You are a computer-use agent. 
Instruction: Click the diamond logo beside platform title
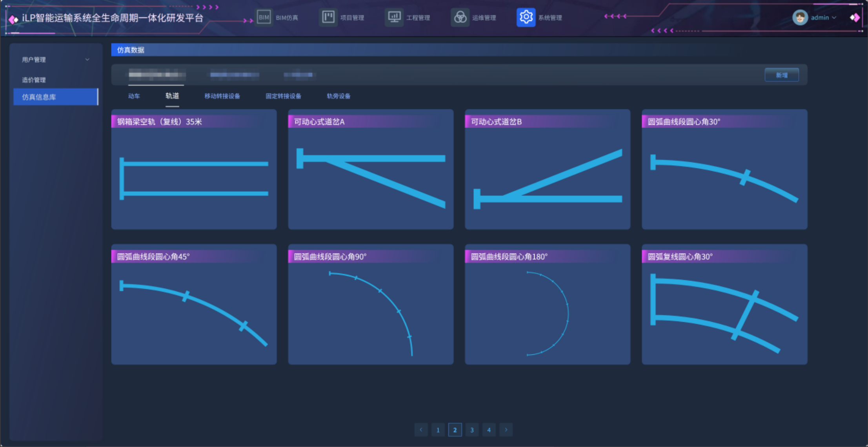13,19
